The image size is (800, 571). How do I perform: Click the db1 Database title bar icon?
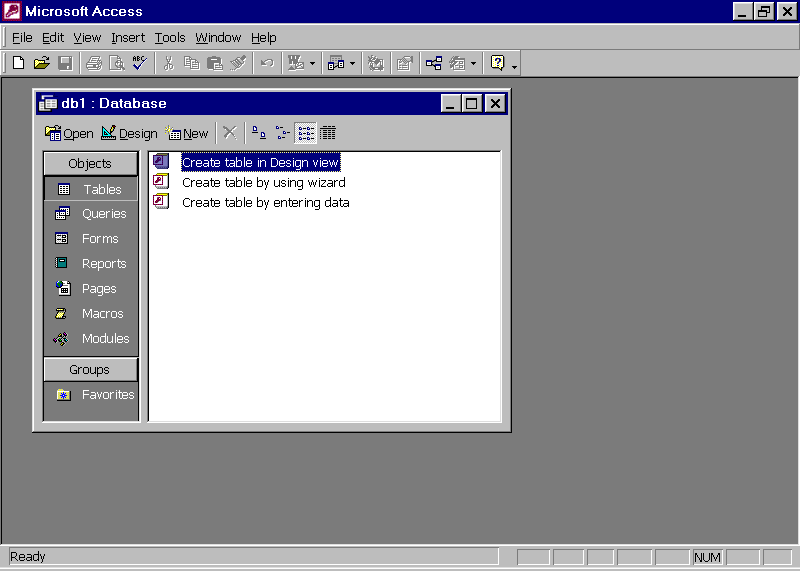(48, 104)
